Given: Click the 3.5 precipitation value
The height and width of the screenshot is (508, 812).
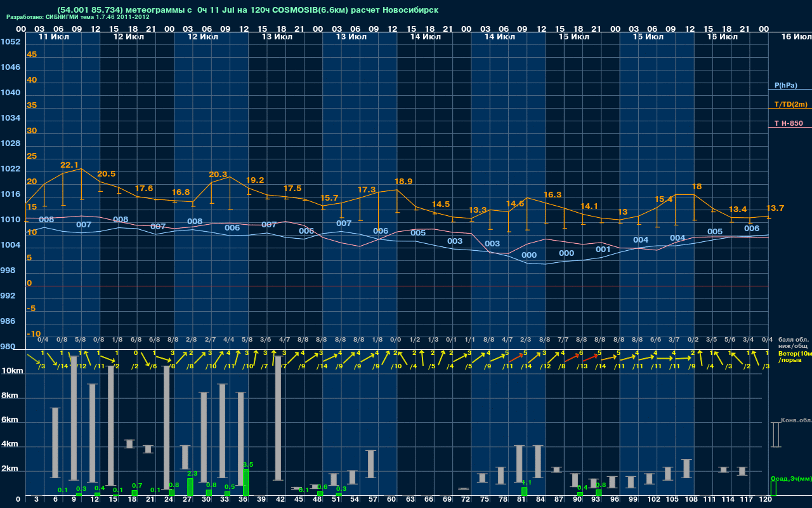Looking at the screenshot, I should click(x=248, y=465).
